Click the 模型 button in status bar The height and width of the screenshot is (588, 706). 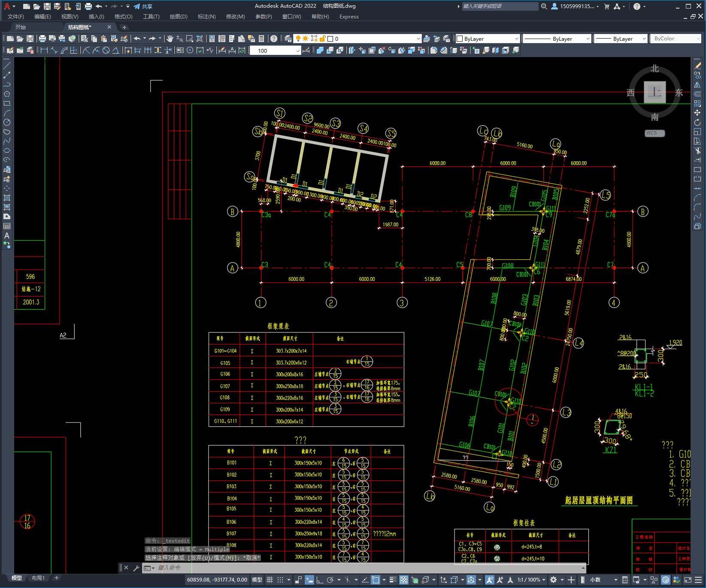257,580
